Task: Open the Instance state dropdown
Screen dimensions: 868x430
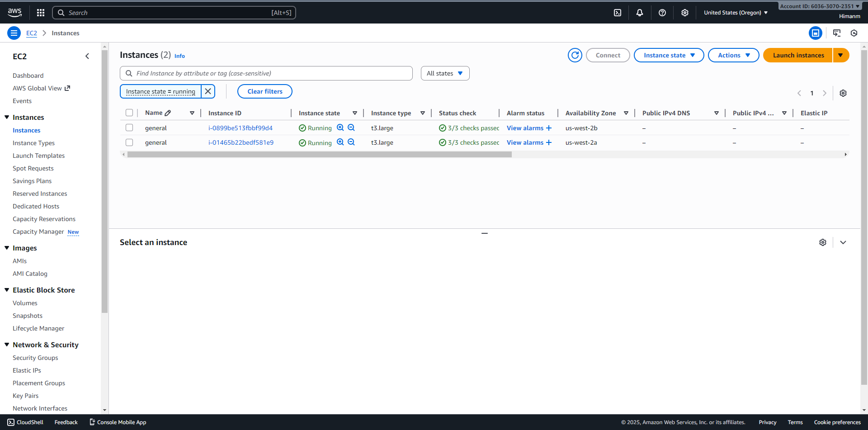Action: click(669, 55)
